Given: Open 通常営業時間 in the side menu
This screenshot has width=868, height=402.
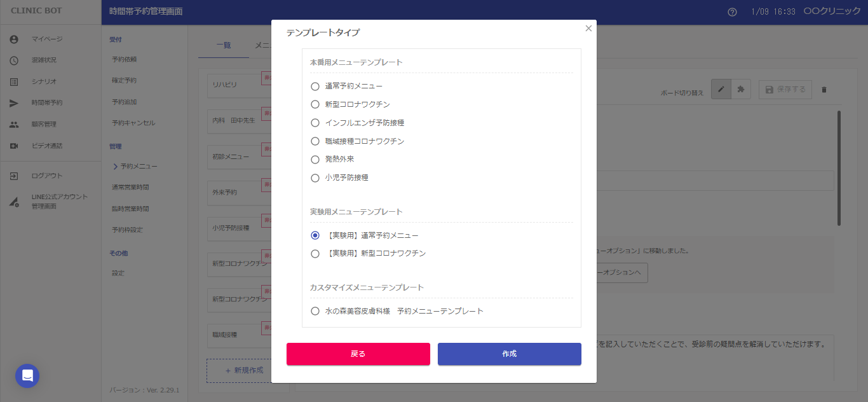Looking at the screenshot, I should [x=130, y=188].
